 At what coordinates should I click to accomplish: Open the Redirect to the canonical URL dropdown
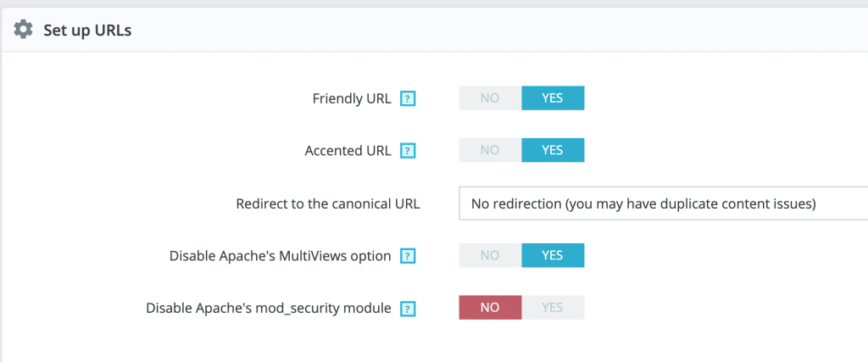pos(663,203)
